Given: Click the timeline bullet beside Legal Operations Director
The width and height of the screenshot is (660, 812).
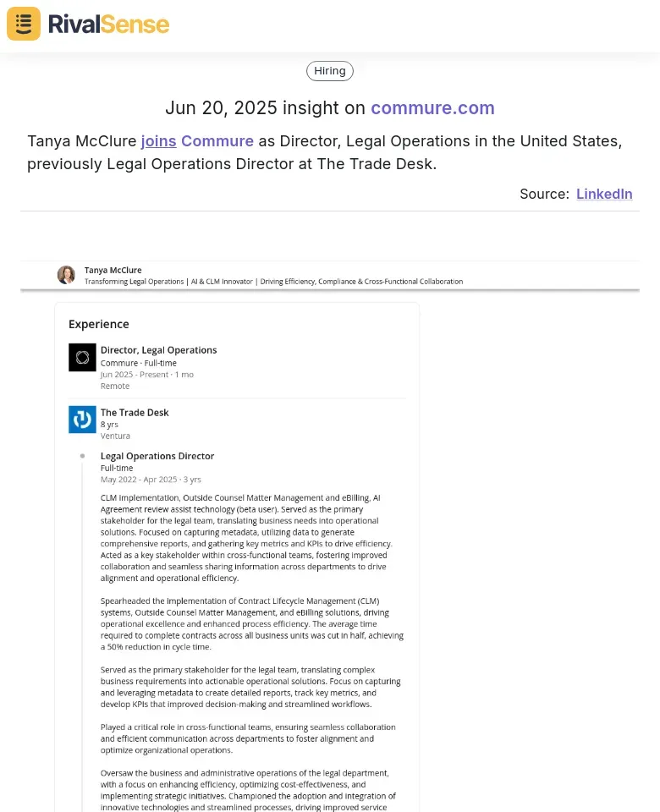Looking at the screenshot, I should tap(82, 456).
